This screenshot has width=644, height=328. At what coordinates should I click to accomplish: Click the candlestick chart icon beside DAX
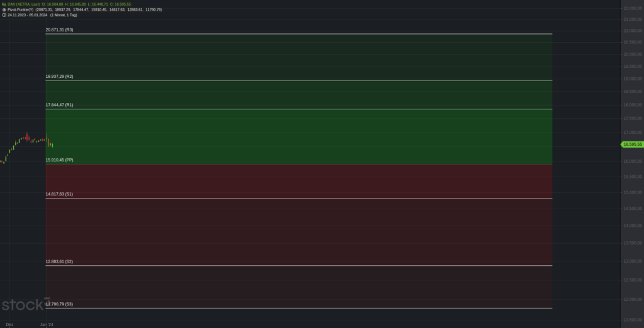[4, 4]
